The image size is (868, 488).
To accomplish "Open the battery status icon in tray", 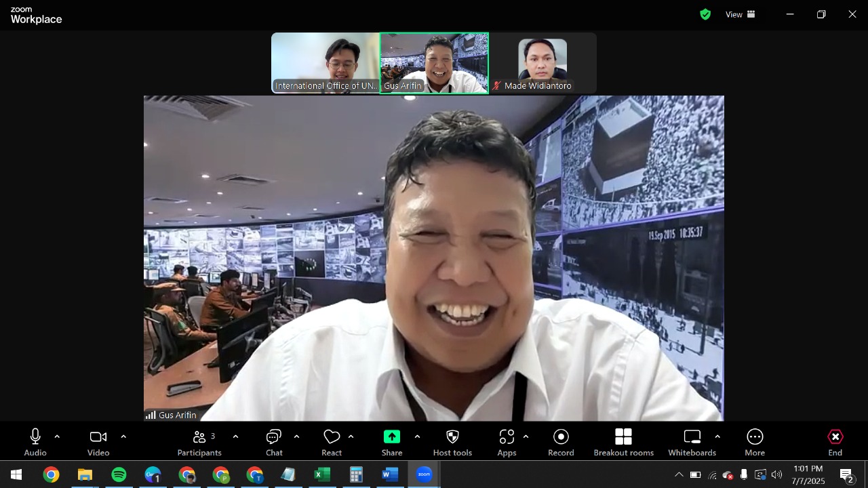I will (x=695, y=474).
